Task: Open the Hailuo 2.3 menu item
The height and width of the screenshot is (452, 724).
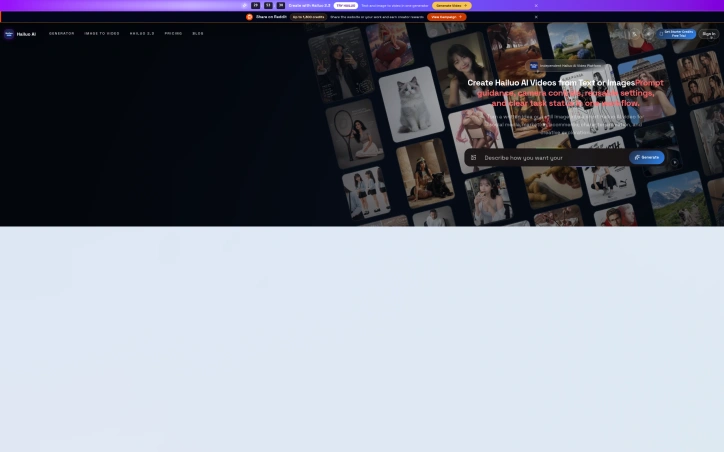Action: point(142,34)
